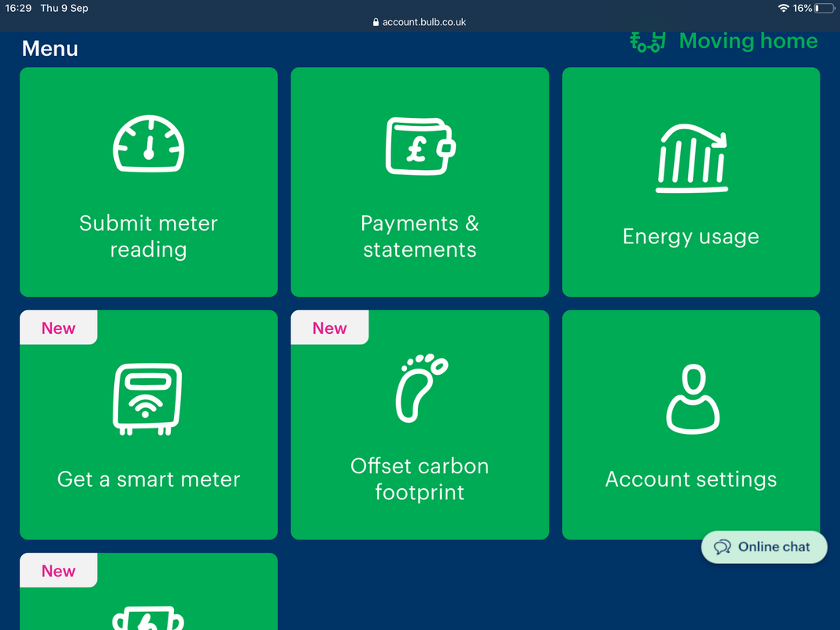Start an Online chat

764,547
